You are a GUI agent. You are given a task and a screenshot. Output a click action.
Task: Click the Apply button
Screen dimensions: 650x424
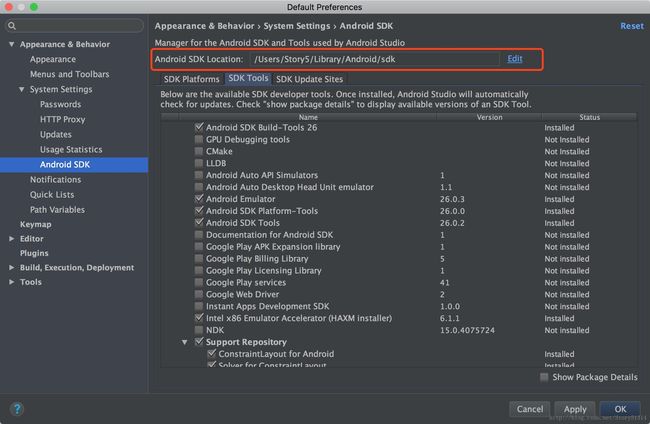tap(575, 409)
